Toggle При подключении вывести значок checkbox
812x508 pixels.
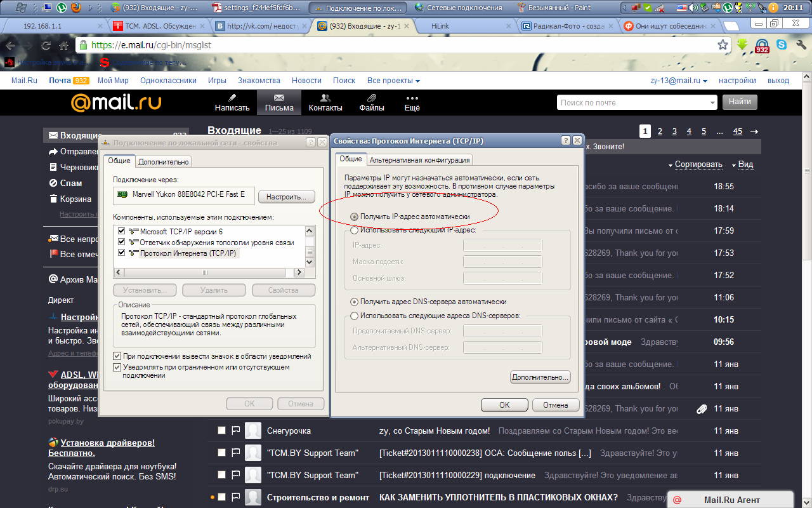pos(117,356)
